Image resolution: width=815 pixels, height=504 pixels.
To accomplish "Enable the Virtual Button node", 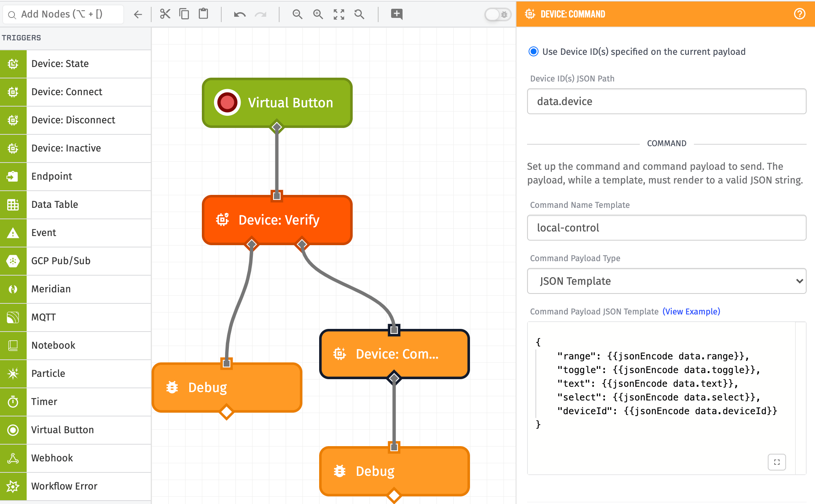I will tap(227, 102).
